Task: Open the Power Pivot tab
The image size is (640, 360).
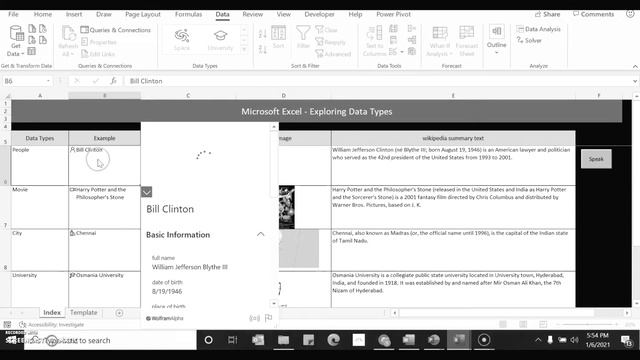Action: pos(393,14)
